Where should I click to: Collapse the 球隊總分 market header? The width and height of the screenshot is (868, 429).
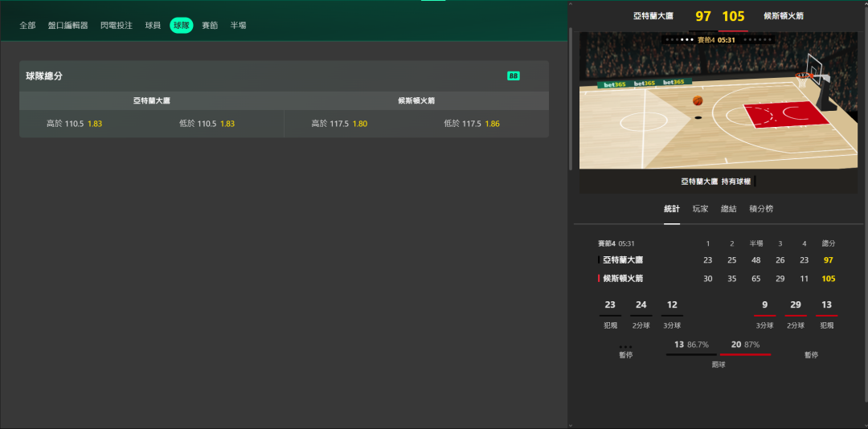[x=284, y=76]
